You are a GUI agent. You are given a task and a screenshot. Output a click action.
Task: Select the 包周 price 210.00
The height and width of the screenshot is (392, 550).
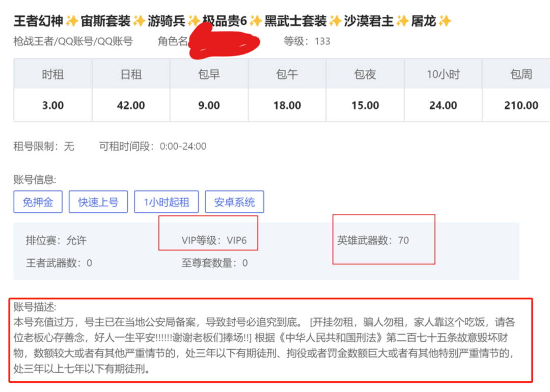coord(520,105)
